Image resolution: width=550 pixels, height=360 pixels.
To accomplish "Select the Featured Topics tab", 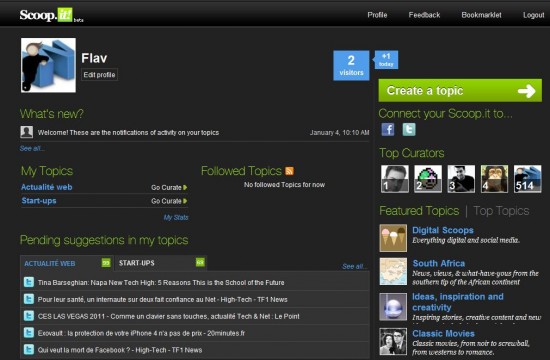I will [419, 211].
